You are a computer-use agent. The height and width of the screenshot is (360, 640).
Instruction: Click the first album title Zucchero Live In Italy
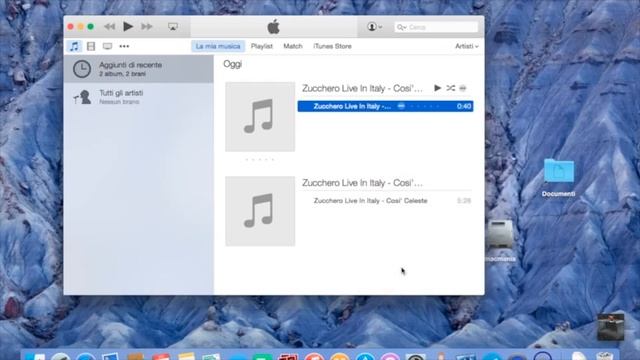[362, 88]
